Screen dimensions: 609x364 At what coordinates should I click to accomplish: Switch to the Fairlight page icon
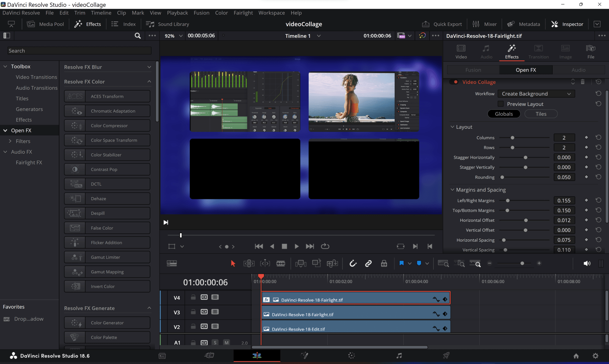pos(399,356)
